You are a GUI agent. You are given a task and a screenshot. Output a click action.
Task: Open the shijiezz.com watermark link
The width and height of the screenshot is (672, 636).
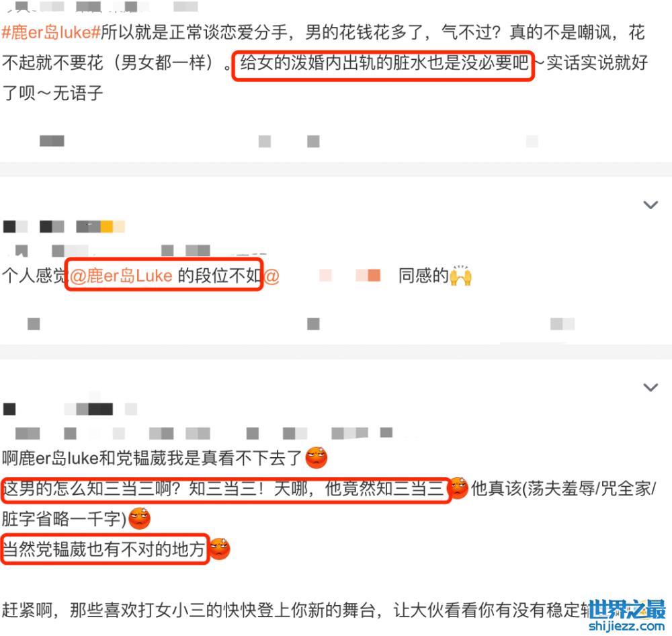(x=627, y=626)
